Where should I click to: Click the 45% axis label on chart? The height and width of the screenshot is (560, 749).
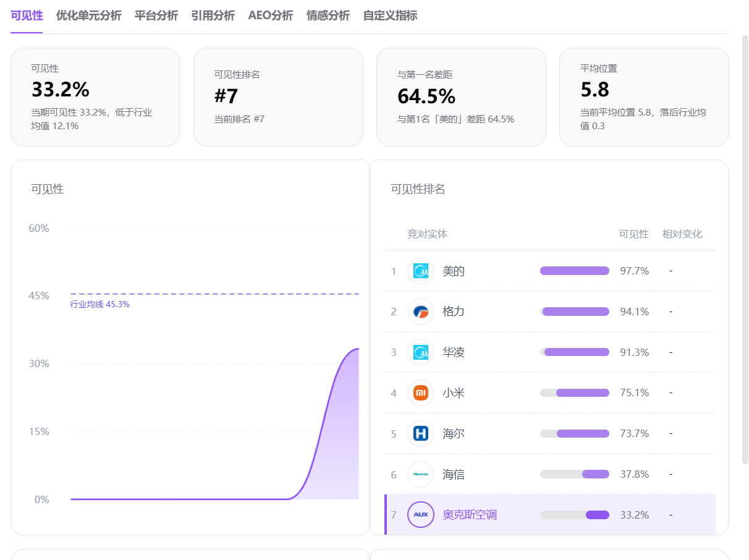(x=39, y=295)
